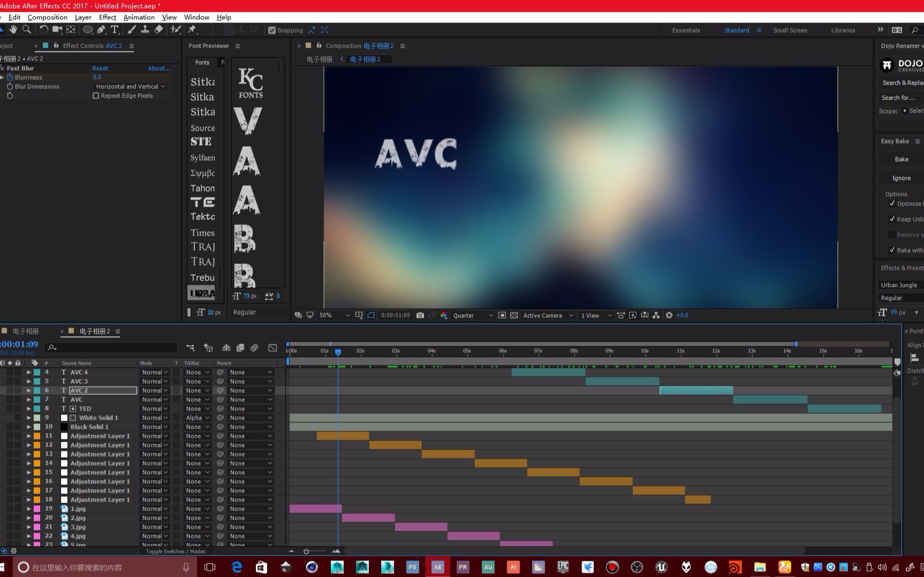This screenshot has height=577, width=924.
Task: Toggle the transparency grid icon
Action: coord(514,315)
